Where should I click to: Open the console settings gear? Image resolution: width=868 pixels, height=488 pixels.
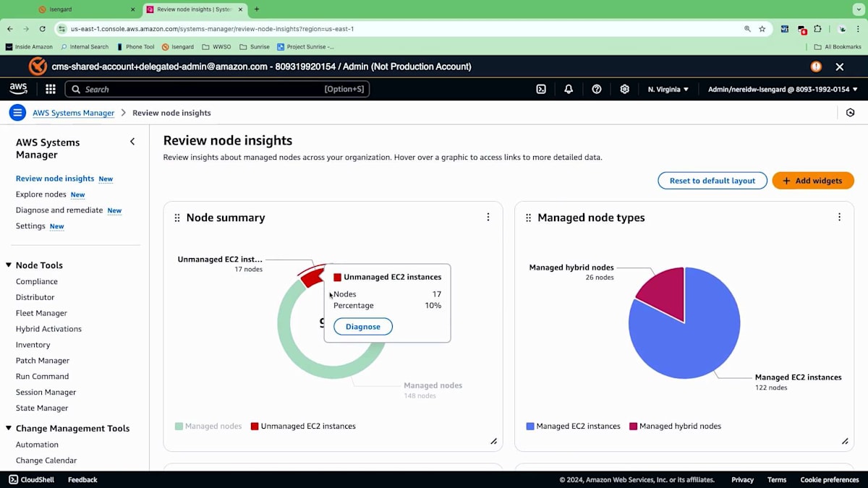625,89
